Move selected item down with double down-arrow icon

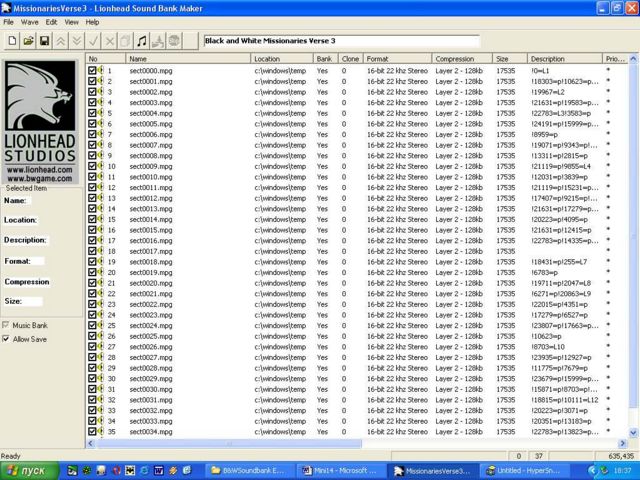click(x=77, y=41)
